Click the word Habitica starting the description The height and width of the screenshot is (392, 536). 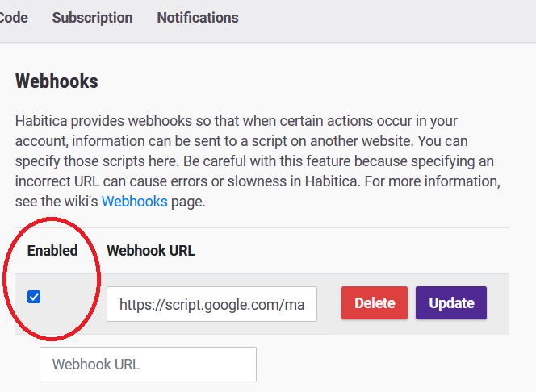[42, 123]
